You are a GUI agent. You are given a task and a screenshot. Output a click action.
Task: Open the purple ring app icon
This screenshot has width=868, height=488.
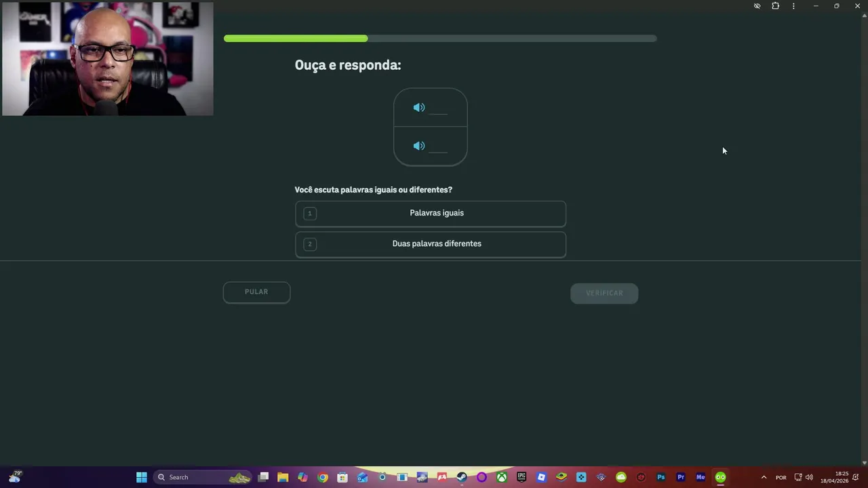pos(481,477)
